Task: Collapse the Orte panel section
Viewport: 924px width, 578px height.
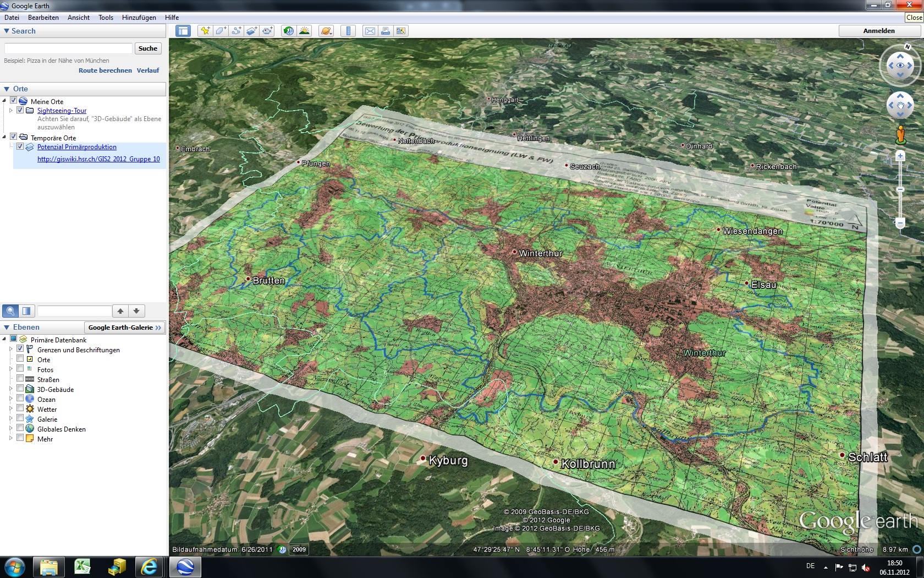Action: [7, 89]
